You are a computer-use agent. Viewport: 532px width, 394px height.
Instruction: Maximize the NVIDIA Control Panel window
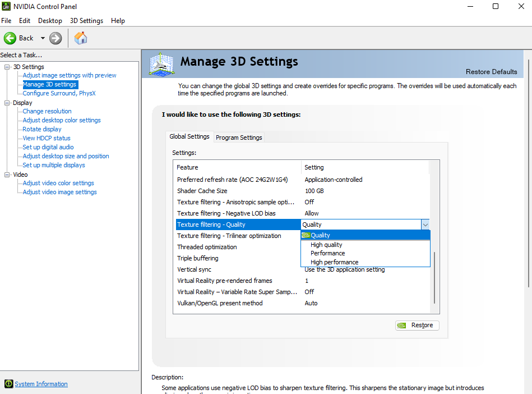[496, 6]
